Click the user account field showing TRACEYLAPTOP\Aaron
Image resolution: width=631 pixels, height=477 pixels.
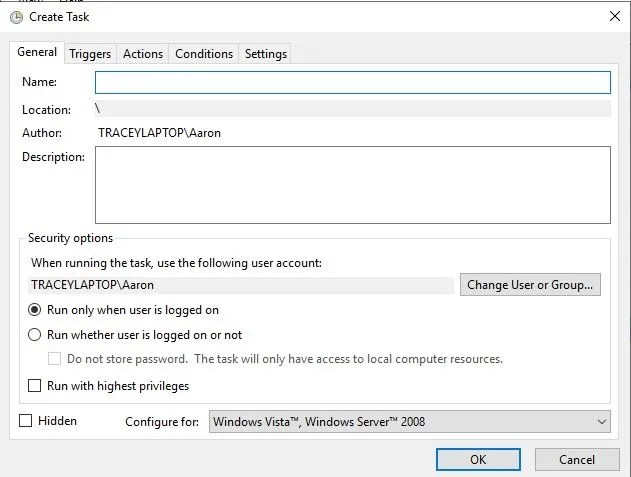[242, 285]
